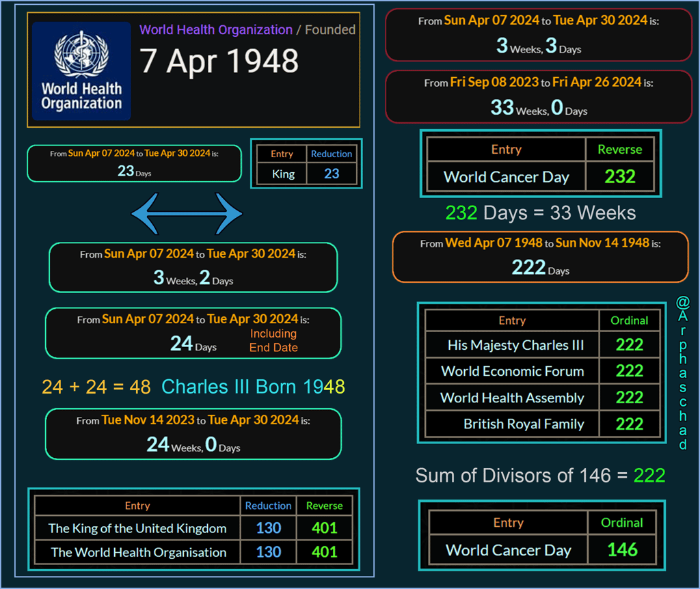Select the His Majesty Charles III entry
The height and width of the screenshot is (589, 700).
(x=512, y=345)
